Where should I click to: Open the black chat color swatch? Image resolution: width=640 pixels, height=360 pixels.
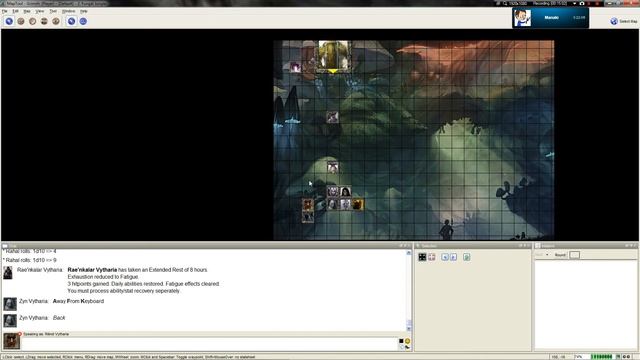point(401,341)
